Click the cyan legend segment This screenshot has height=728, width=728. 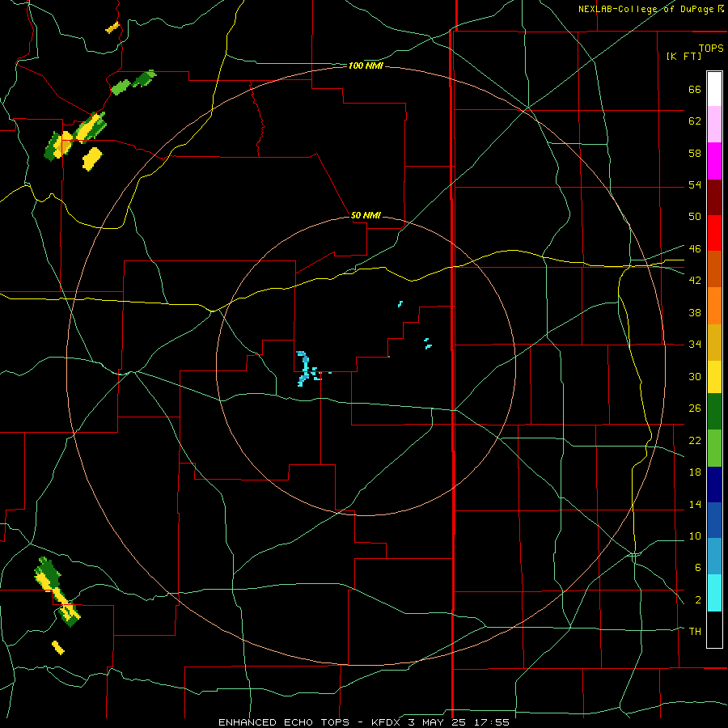[714, 593]
